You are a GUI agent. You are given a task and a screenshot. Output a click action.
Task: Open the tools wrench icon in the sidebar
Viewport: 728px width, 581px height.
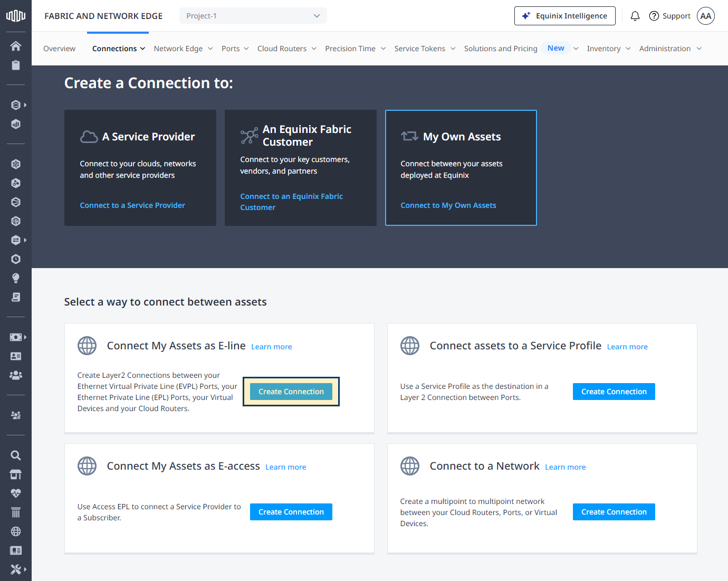point(16,569)
